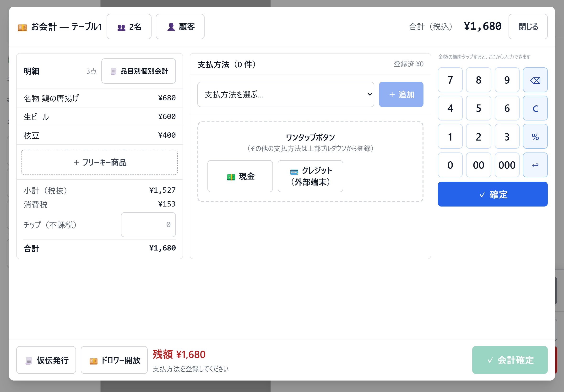Add a フリーキー商品 item
The width and height of the screenshot is (564, 392).
pyautogui.click(x=99, y=163)
